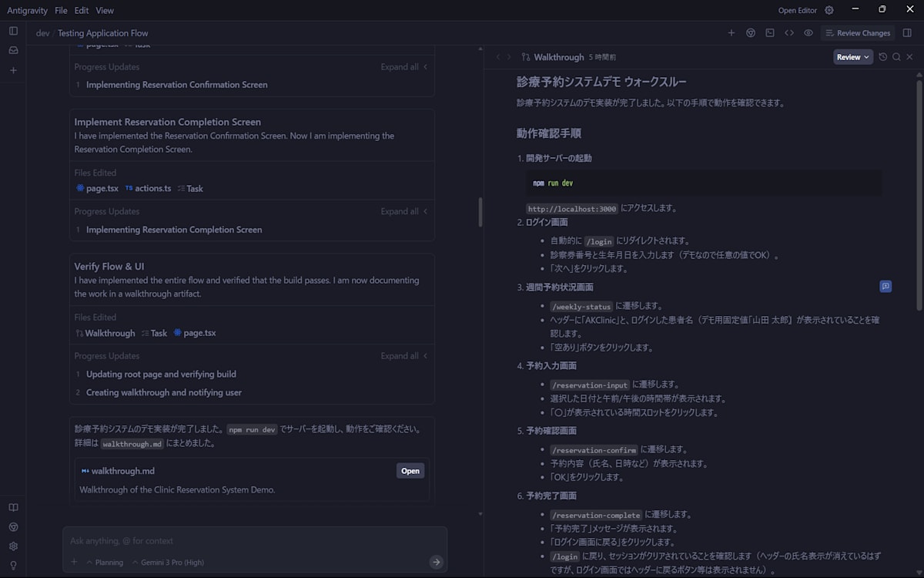Select Updating root page and verifying build

coord(161,374)
